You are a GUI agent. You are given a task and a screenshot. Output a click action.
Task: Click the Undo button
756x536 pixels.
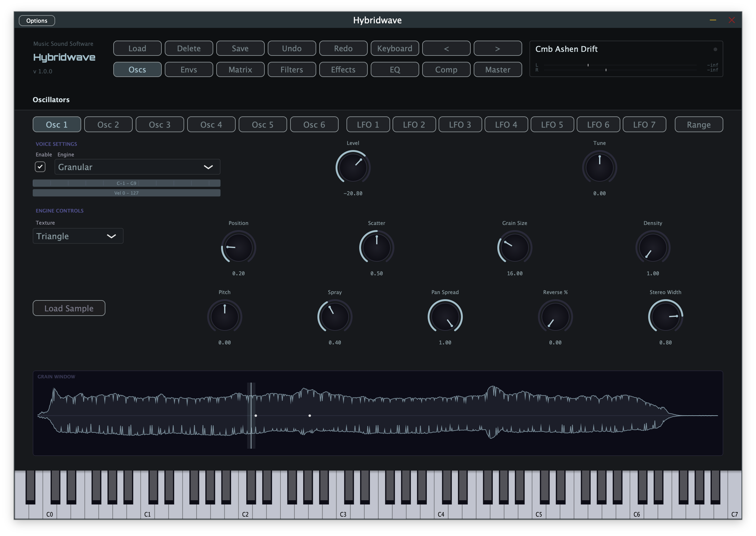point(291,48)
